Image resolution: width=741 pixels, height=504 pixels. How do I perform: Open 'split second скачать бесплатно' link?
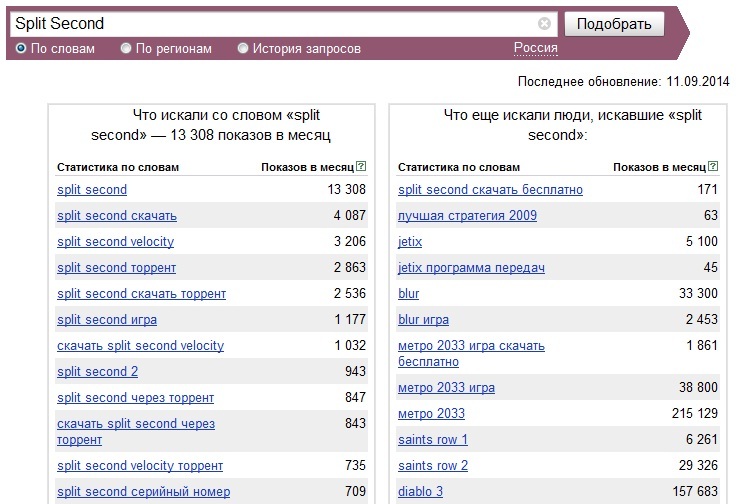pos(490,190)
